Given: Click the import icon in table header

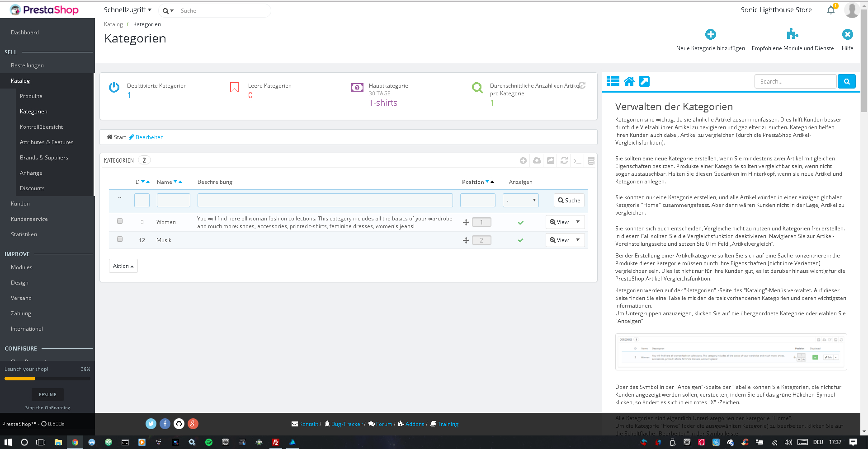Looking at the screenshot, I should [x=550, y=160].
